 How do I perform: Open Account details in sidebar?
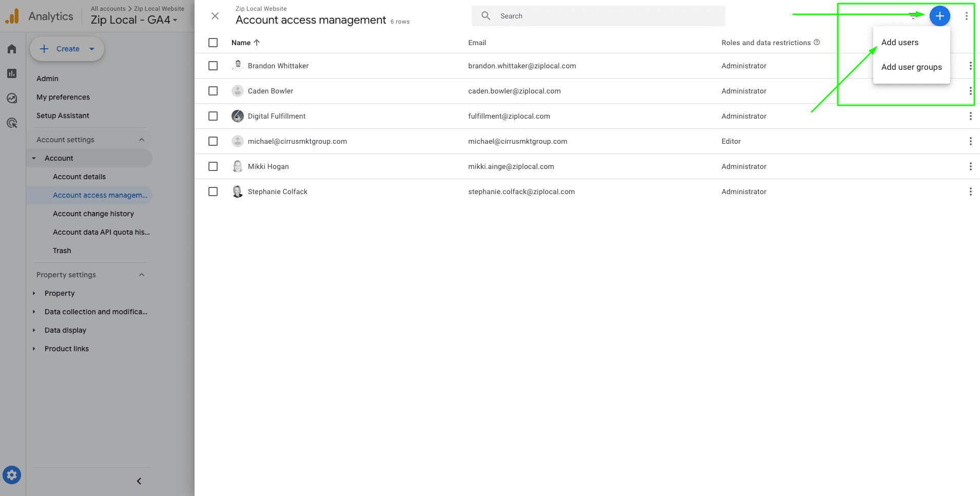79,177
